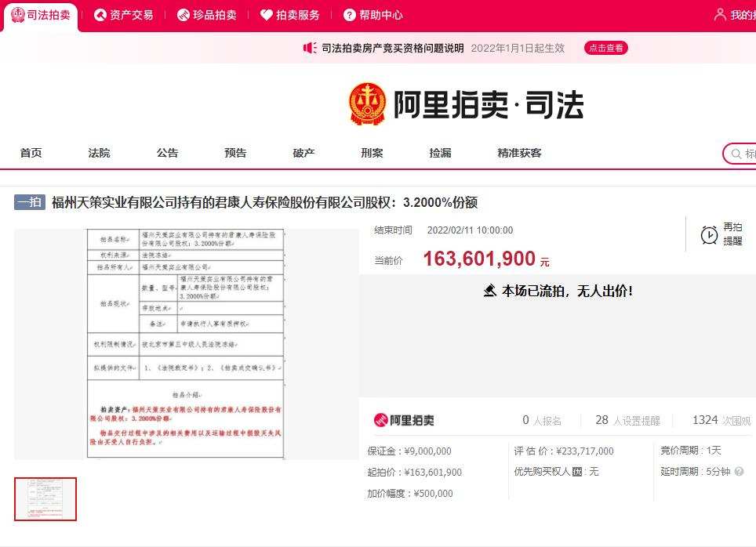Image resolution: width=756 pixels, height=547 pixels.
Task: Click the help icon beside 延时周期
Action: (739, 472)
